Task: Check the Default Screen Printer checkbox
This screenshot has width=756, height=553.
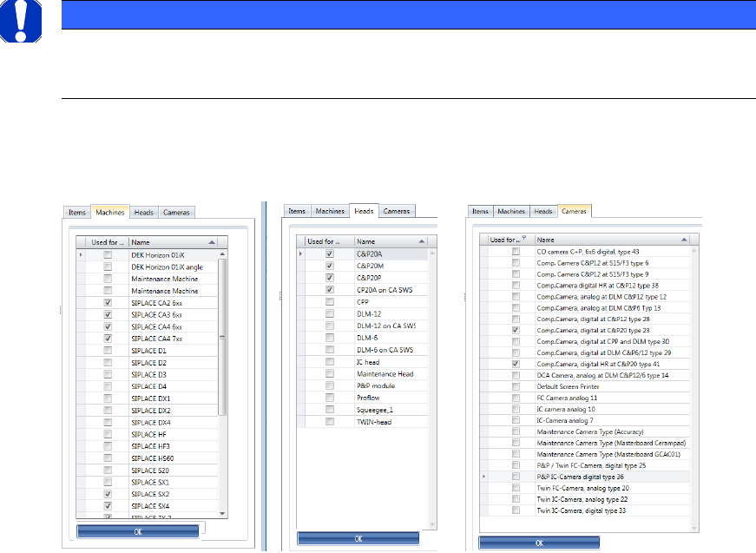Action: click(516, 386)
